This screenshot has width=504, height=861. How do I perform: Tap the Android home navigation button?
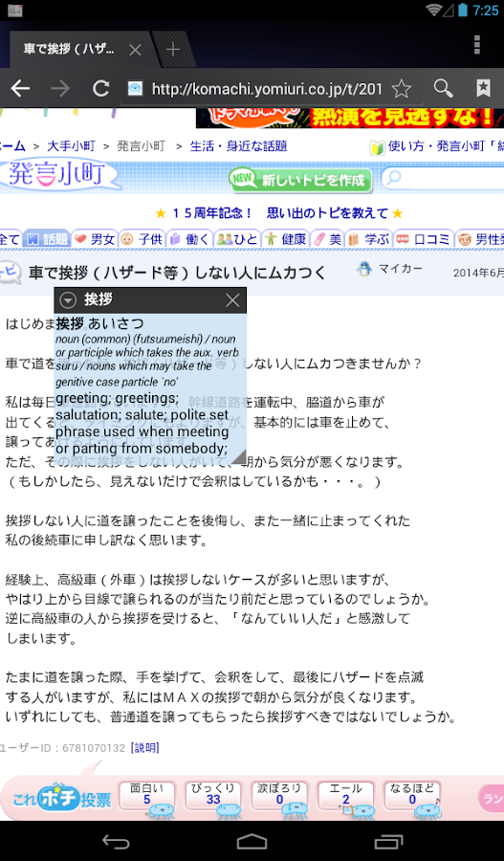click(252, 841)
